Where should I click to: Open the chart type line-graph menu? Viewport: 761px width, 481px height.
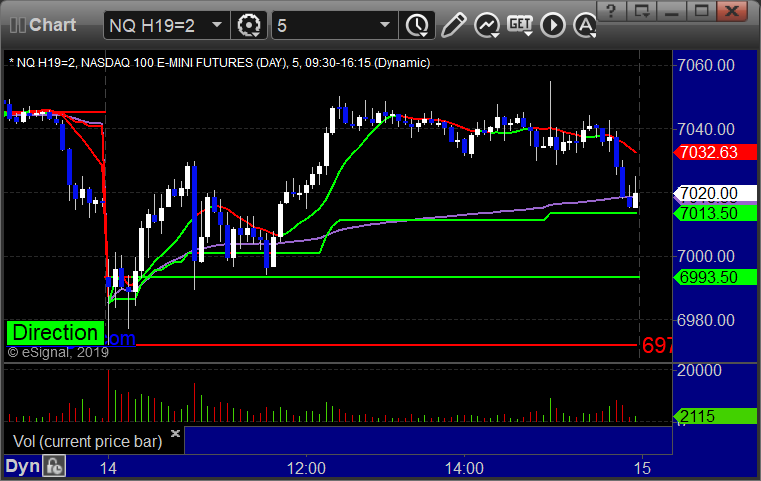(x=487, y=25)
